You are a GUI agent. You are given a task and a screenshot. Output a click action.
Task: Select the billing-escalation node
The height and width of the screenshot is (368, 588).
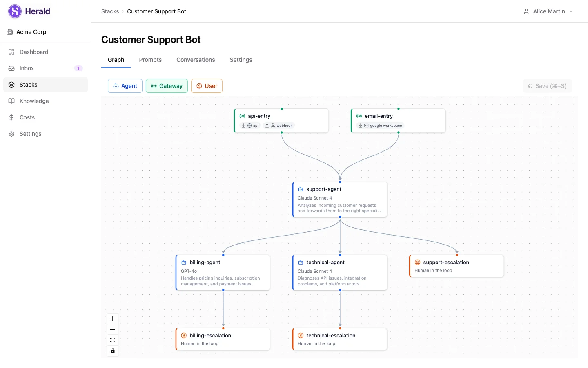[x=223, y=339]
